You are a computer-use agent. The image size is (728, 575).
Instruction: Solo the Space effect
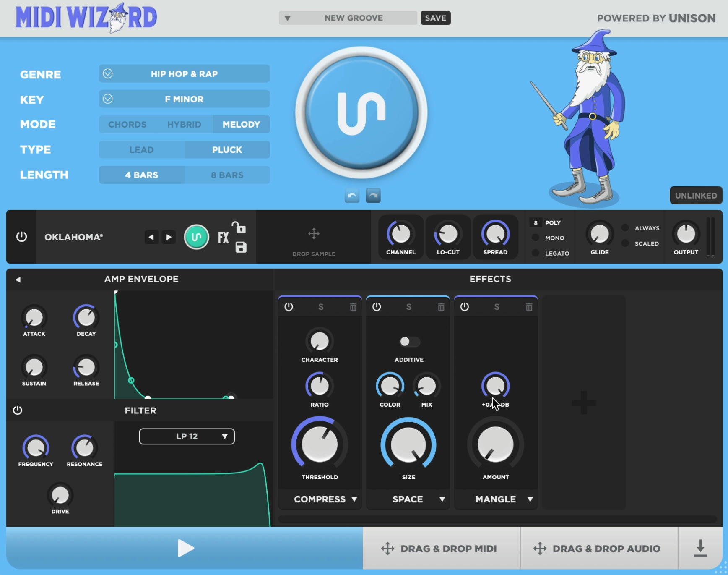tap(409, 307)
